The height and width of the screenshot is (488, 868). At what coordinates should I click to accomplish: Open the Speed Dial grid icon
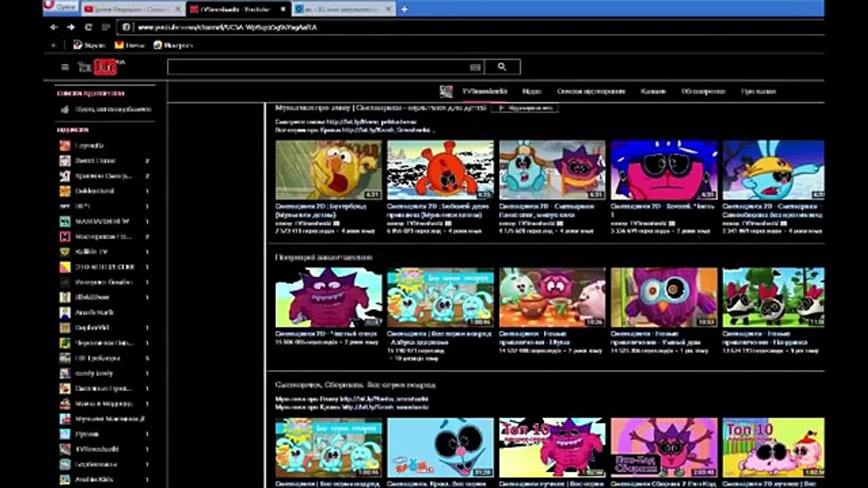[106, 27]
